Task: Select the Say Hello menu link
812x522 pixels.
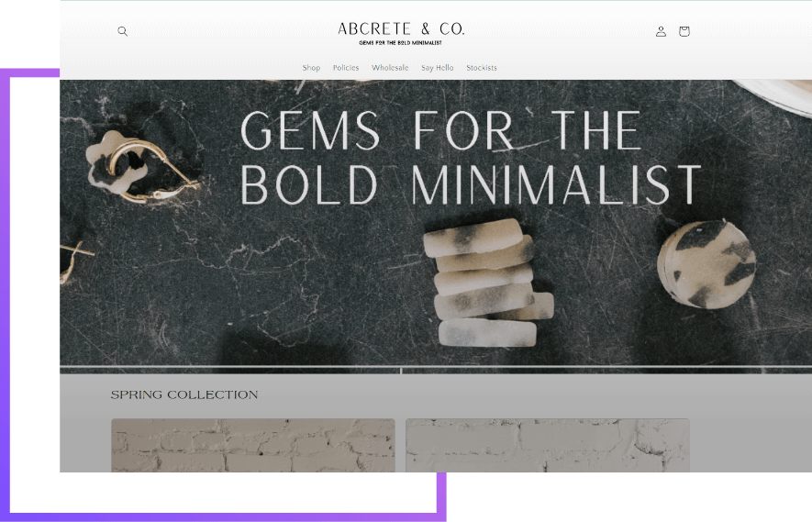Action: pyautogui.click(x=437, y=68)
